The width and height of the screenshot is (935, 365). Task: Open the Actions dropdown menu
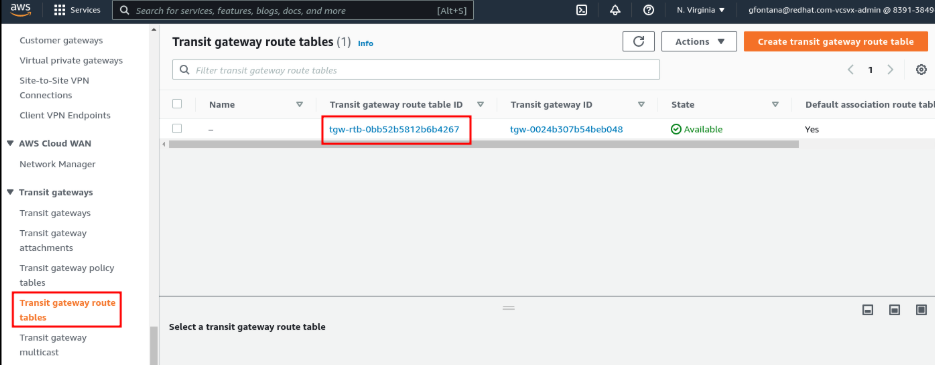[x=699, y=42]
